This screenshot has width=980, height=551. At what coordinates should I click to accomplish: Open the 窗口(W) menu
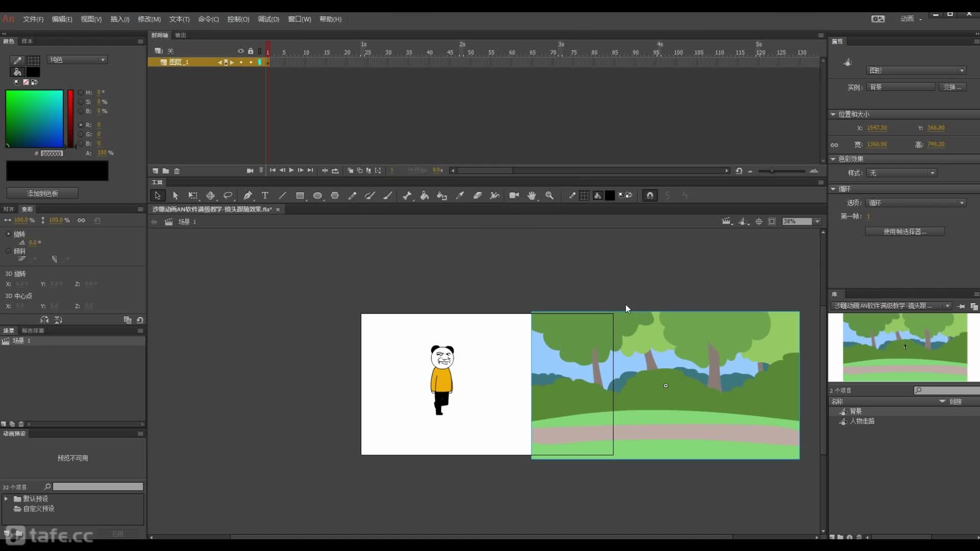299,19
